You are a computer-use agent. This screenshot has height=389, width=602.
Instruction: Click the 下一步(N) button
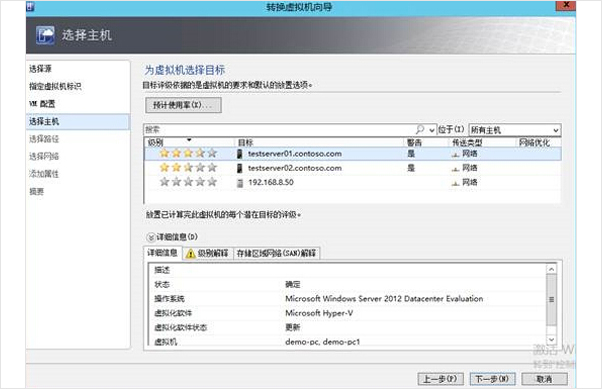pos(492,379)
